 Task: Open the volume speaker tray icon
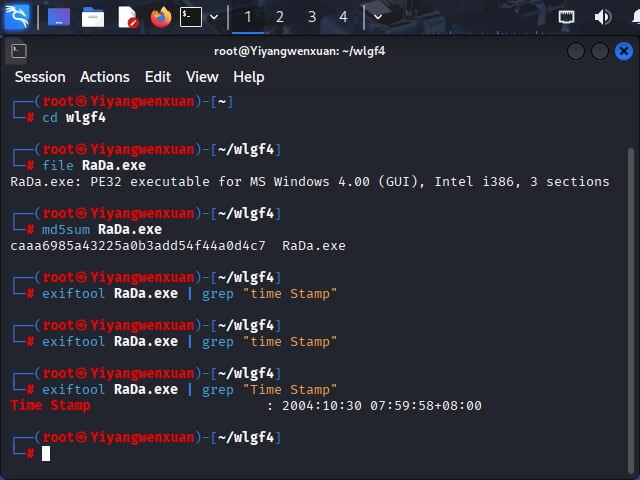tap(602, 17)
